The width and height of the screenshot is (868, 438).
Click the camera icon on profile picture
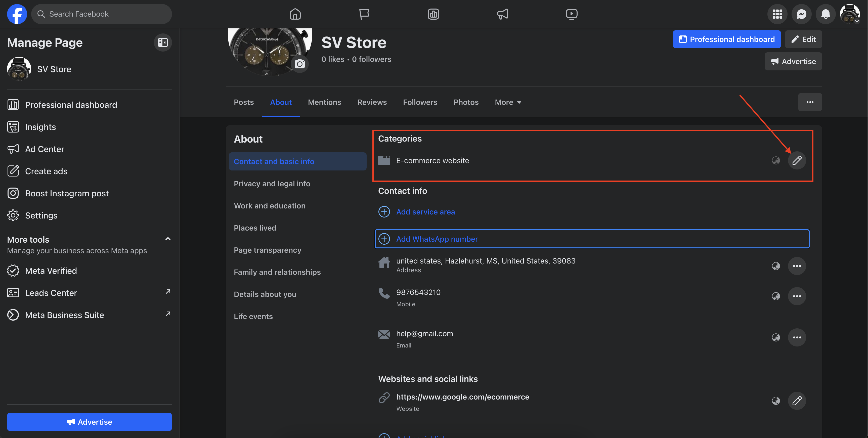point(299,64)
